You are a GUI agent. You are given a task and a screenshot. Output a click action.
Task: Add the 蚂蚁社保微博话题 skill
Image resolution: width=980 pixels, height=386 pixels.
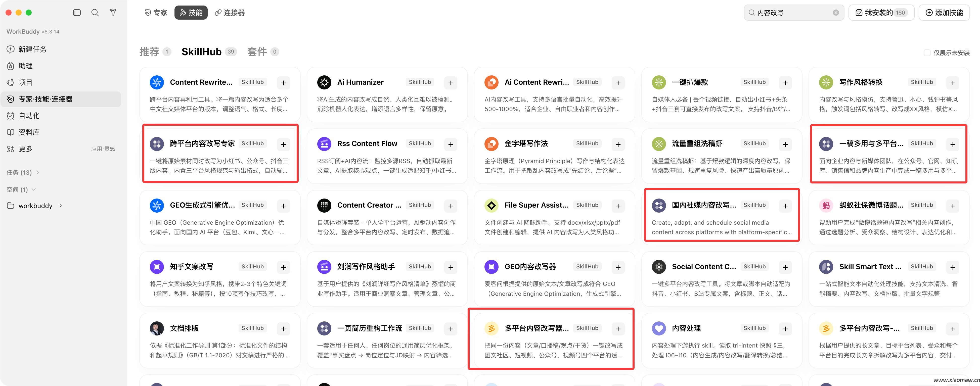coord(953,206)
